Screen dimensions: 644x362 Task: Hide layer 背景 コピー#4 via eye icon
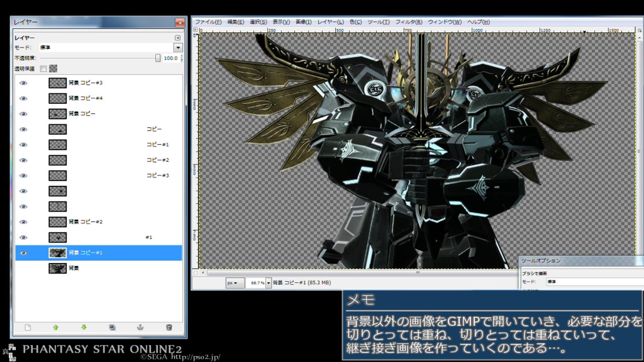23,99
